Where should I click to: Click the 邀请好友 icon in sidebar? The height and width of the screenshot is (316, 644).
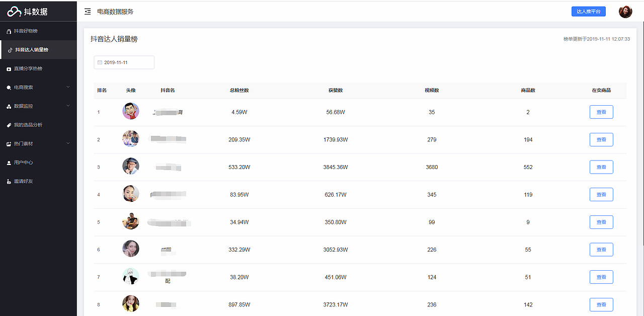tap(9, 182)
